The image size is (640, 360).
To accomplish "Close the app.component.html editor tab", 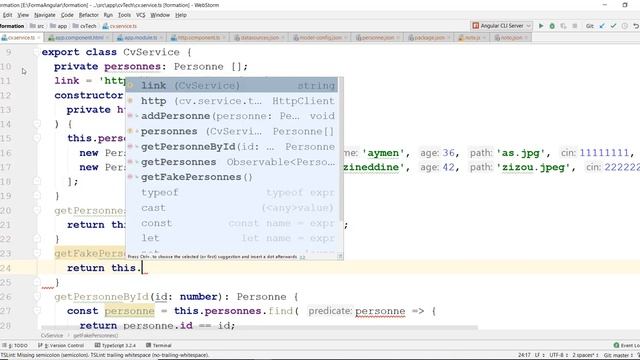I will (x=107, y=38).
